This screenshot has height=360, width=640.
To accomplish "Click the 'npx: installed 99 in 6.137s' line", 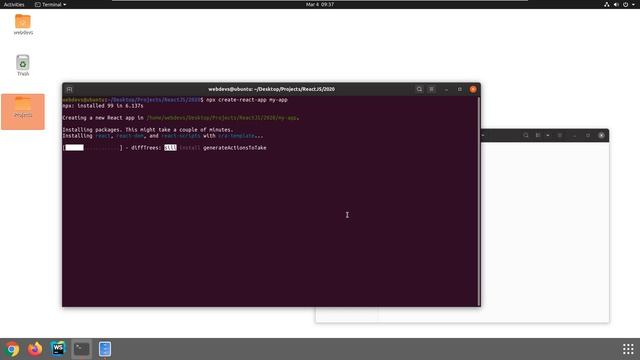I will (x=103, y=106).
